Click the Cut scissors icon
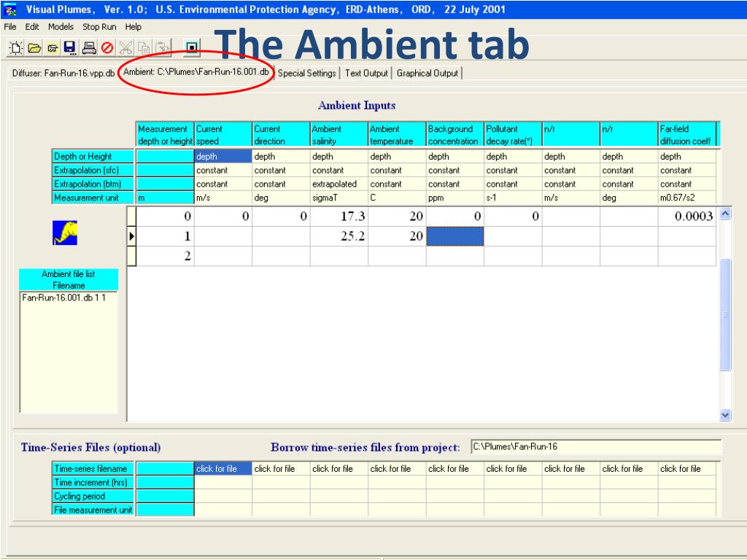The width and height of the screenshot is (747, 560). pyautogui.click(x=125, y=47)
